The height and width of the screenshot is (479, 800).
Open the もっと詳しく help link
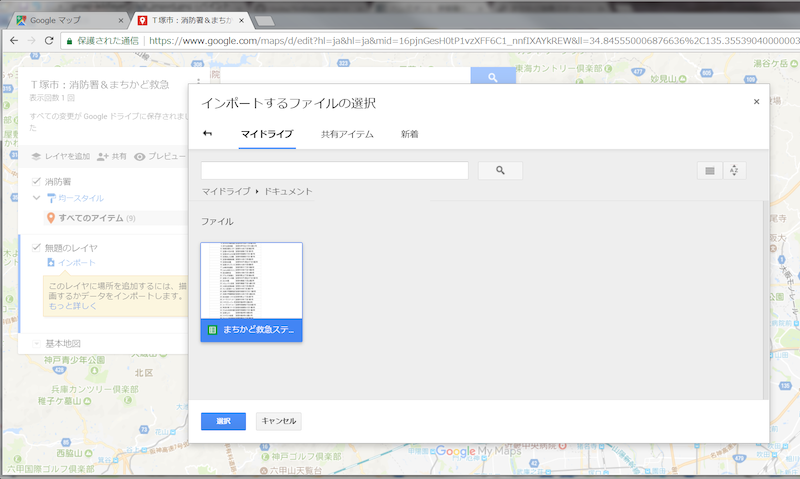point(72,306)
